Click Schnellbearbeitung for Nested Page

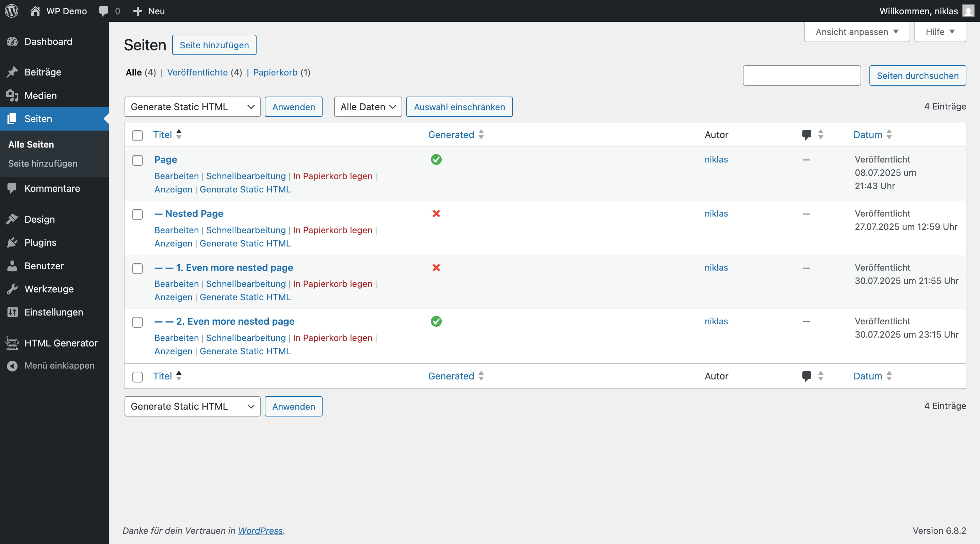point(245,230)
